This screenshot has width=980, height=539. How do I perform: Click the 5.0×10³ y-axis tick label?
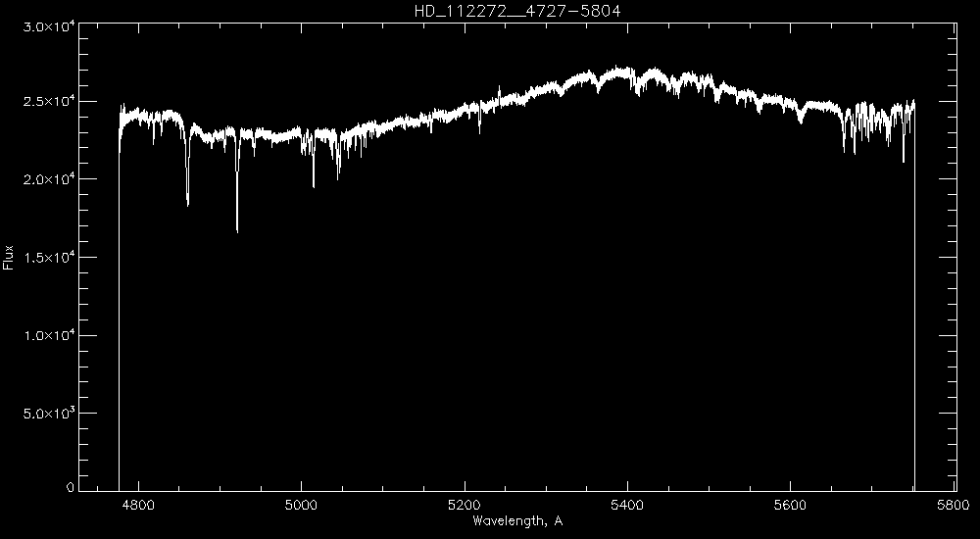(x=51, y=414)
